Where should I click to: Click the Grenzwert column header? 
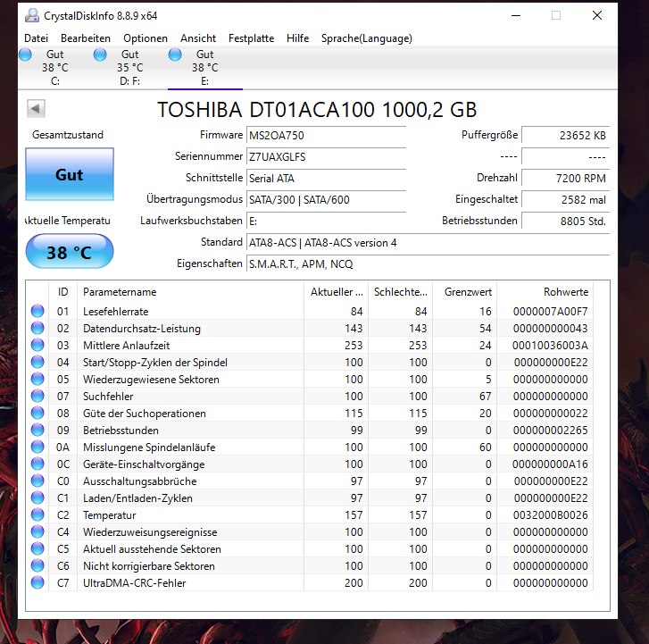click(465, 292)
